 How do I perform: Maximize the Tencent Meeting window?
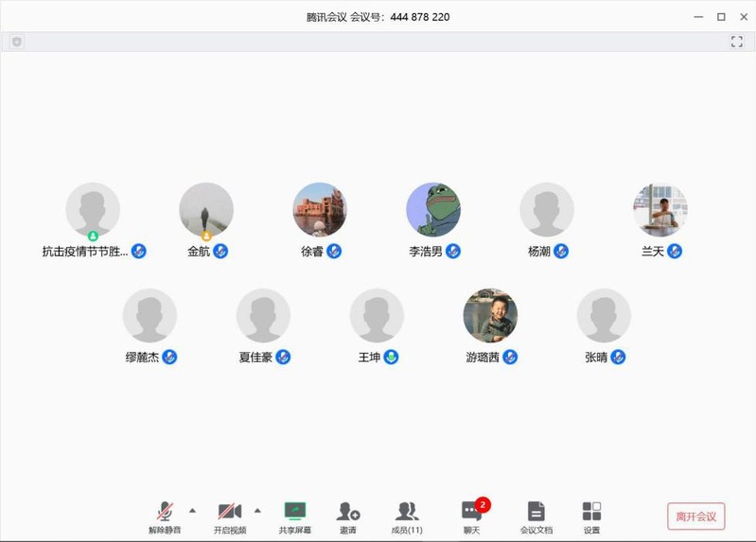721,17
